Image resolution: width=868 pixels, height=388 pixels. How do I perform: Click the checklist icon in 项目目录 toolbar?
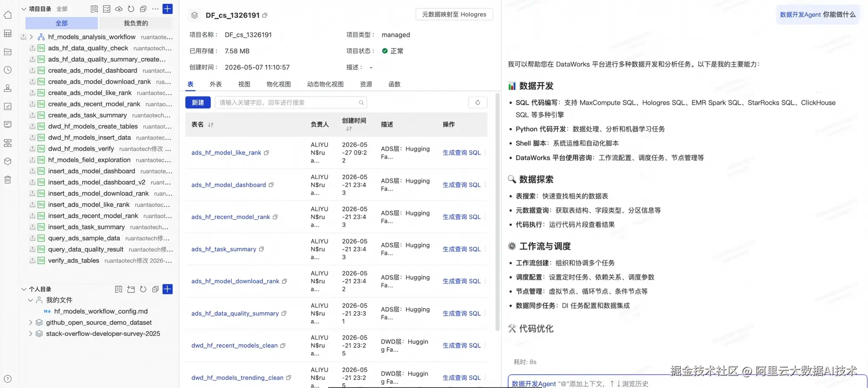(x=107, y=9)
